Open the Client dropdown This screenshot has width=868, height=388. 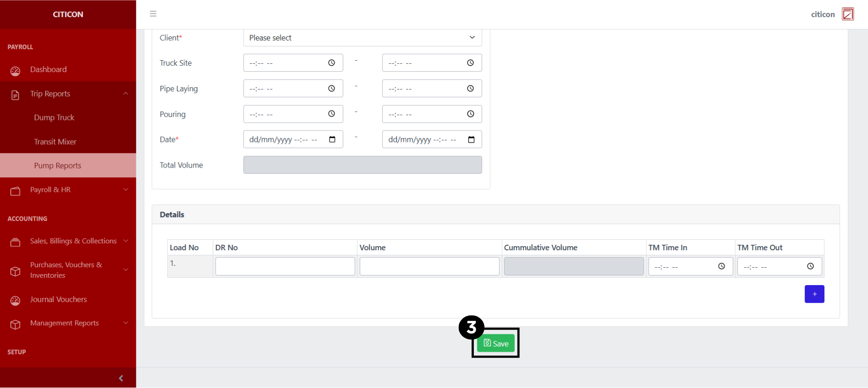click(x=362, y=38)
